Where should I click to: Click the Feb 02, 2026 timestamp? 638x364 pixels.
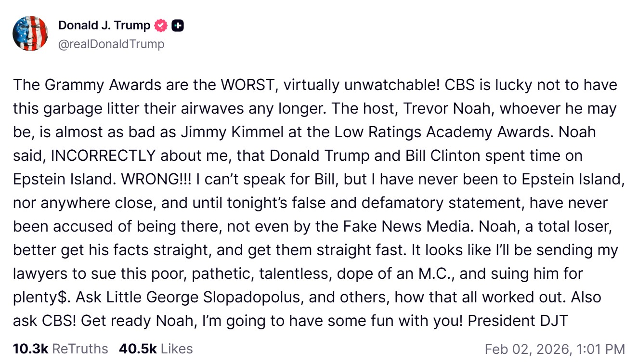point(555,349)
